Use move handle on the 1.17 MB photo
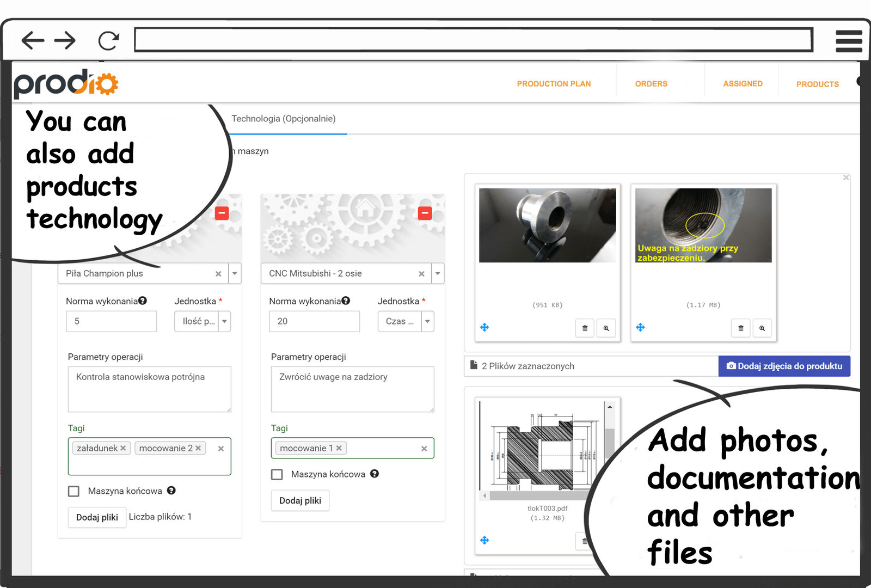Screen dimensions: 871x588 coord(640,327)
